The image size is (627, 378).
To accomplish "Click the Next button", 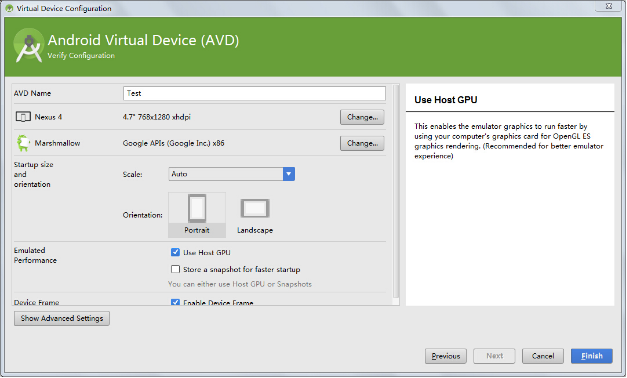I will [x=494, y=356].
